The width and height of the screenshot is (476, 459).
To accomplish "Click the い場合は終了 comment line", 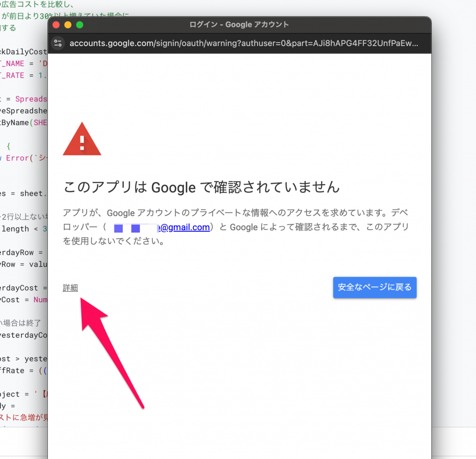I will (21, 323).
